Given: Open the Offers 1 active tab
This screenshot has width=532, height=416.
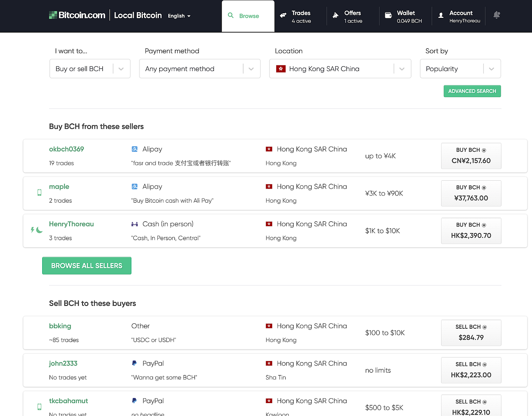Looking at the screenshot, I should [353, 16].
